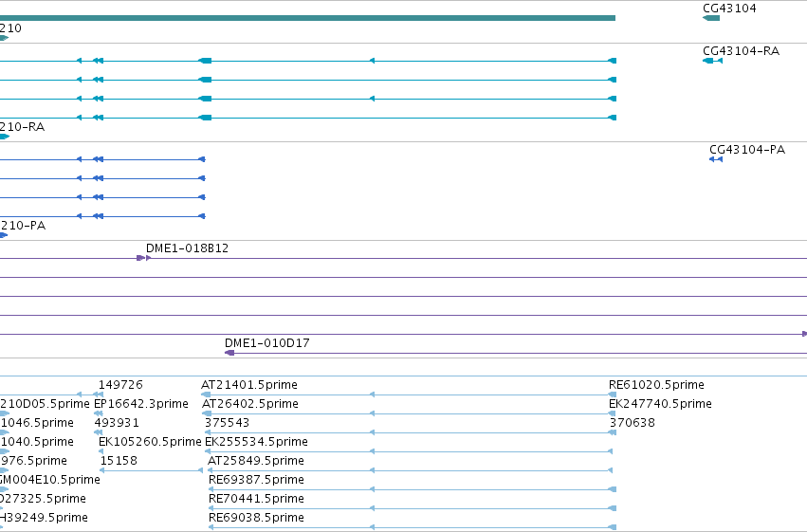The height and width of the screenshot is (532, 807).
Task: Click the partially visible 210-PA protein label
Action: 23,226
